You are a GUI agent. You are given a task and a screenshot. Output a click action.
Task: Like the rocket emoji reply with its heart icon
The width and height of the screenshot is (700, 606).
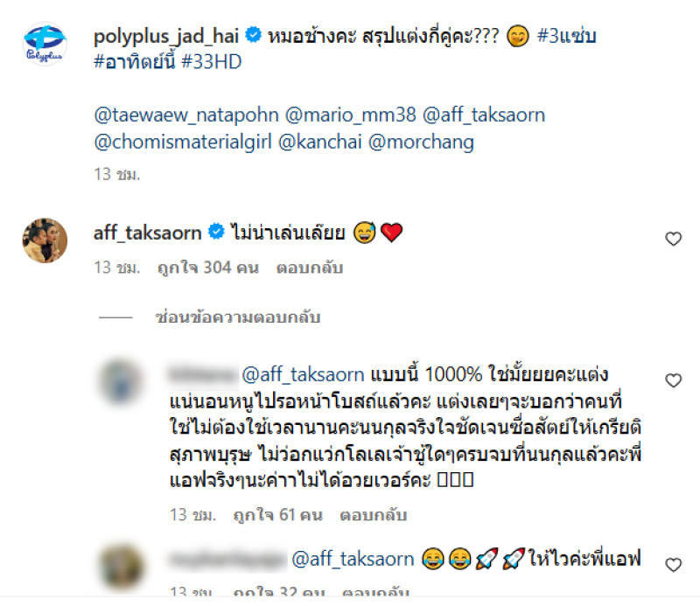(673, 565)
